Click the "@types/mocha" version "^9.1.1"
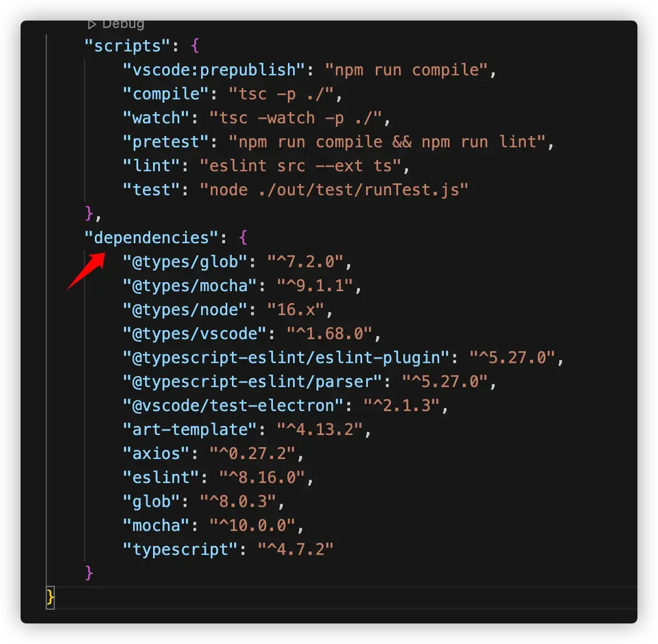Screen dimensions: 658x644 tap(315, 285)
